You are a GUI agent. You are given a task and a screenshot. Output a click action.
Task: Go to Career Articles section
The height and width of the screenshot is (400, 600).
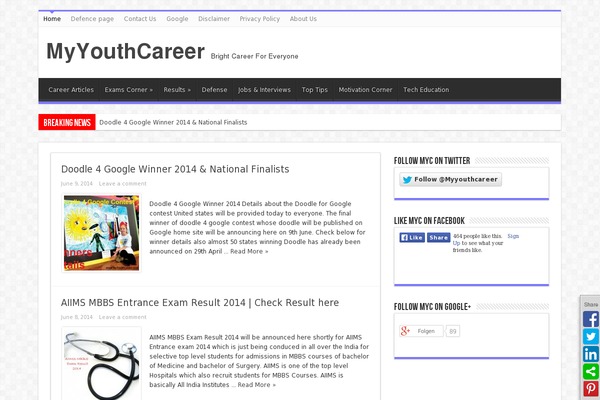tap(71, 90)
